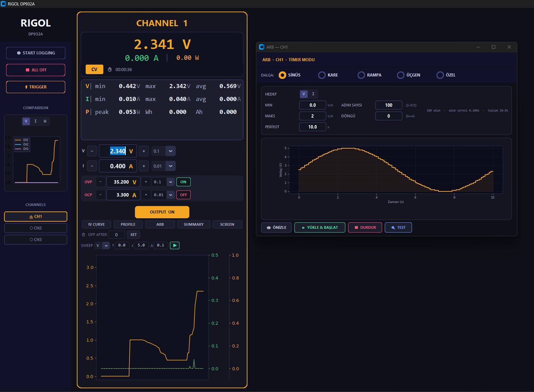Open the IV CURVE tab
Screen dimensions: 534x392
click(97, 224)
